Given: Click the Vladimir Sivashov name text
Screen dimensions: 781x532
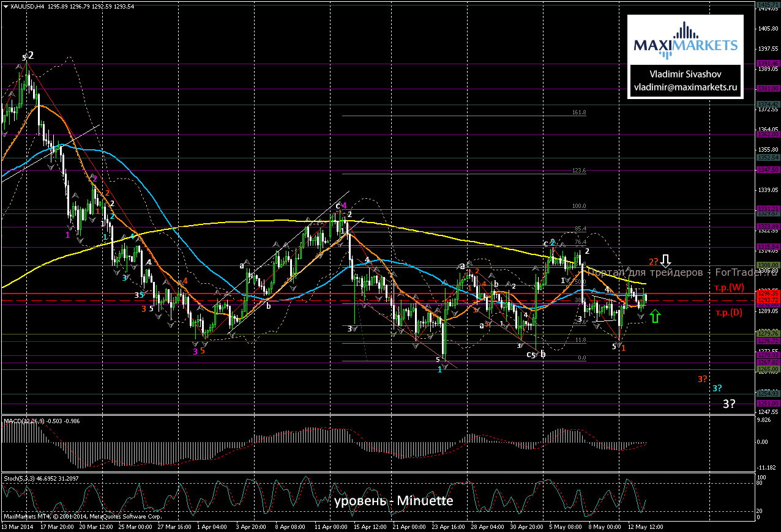Looking at the screenshot, I should 686,73.
